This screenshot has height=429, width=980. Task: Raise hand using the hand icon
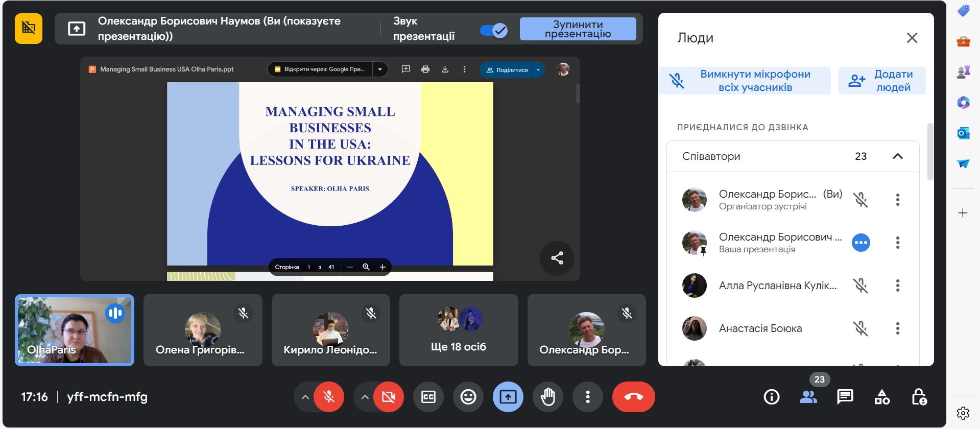coord(547,397)
